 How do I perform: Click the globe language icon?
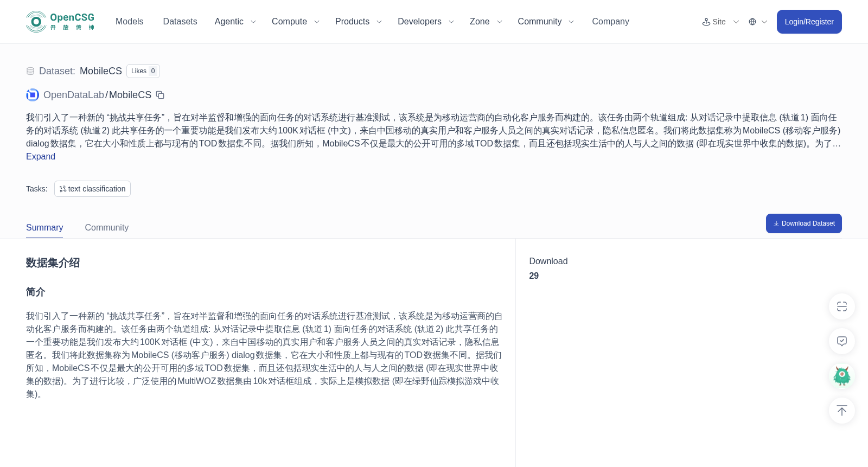click(752, 22)
